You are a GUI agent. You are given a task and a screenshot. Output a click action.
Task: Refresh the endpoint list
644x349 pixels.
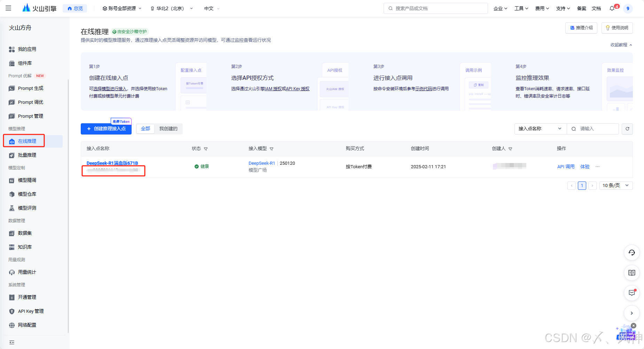pyautogui.click(x=627, y=129)
